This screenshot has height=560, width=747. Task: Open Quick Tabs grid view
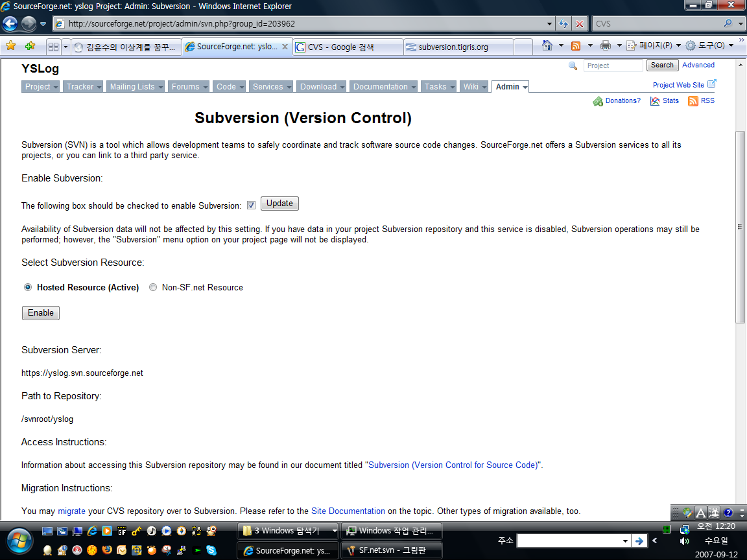(53, 47)
